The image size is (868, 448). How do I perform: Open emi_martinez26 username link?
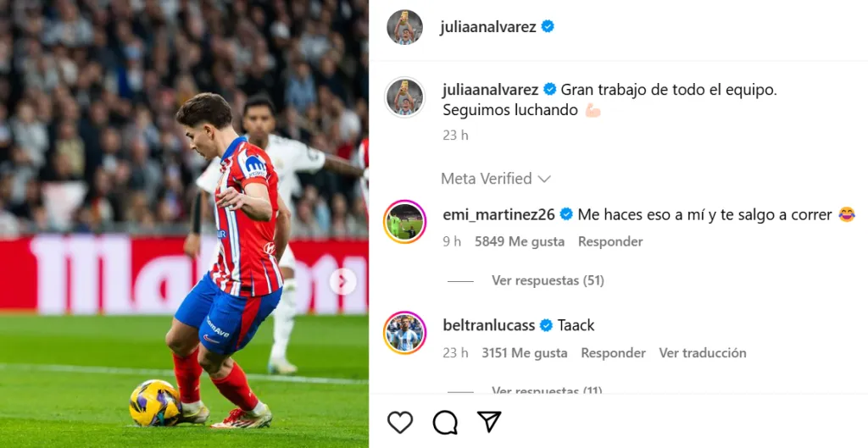tap(498, 214)
